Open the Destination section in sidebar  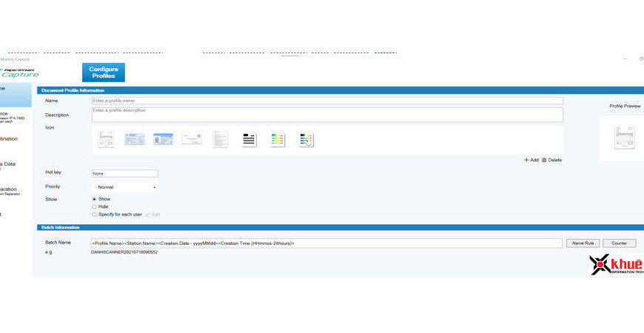tap(9, 139)
